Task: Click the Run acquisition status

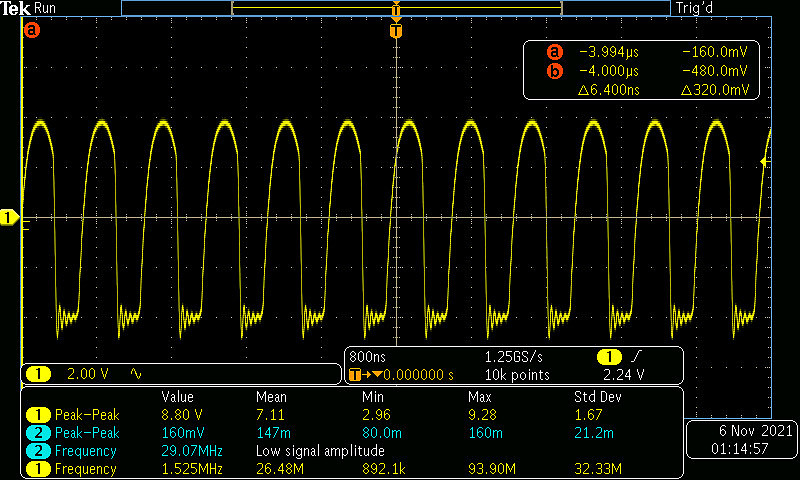Action: pyautogui.click(x=45, y=8)
